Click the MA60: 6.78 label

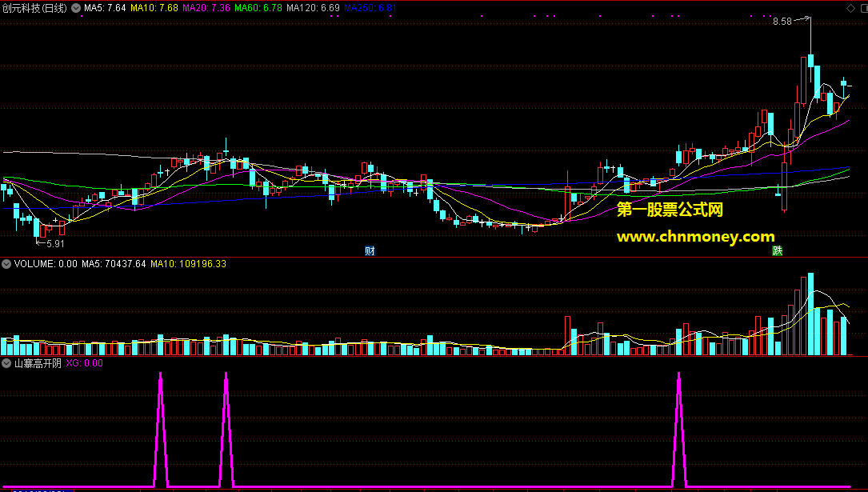coord(258,8)
